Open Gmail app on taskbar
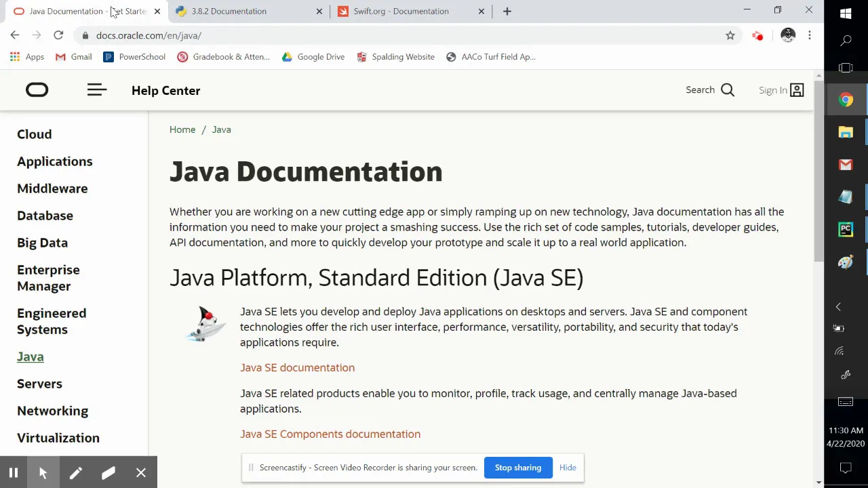Viewport: 868px width, 488px height. pyautogui.click(x=846, y=165)
